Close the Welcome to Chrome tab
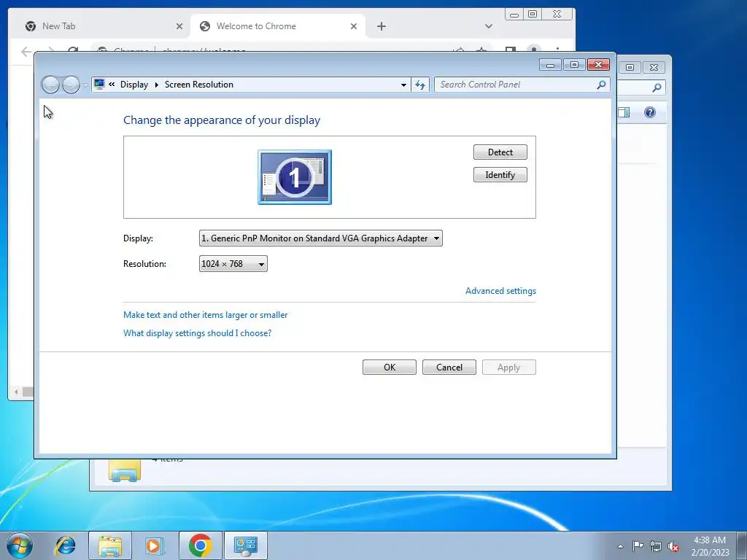The width and height of the screenshot is (747, 560). click(354, 26)
